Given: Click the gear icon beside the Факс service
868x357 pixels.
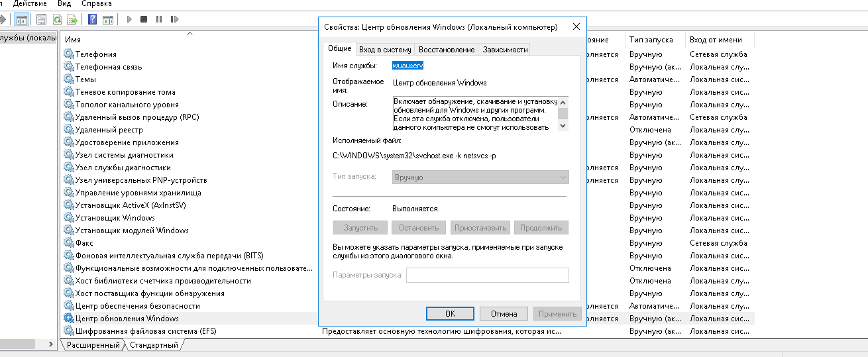Looking at the screenshot, I should pos(69,243).
